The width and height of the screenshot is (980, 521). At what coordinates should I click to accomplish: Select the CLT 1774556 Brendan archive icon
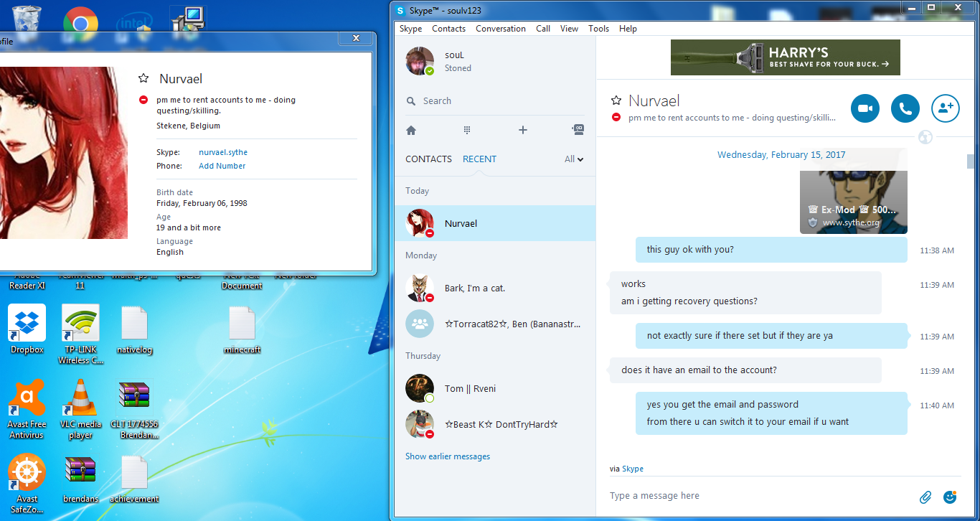point(134,409)
